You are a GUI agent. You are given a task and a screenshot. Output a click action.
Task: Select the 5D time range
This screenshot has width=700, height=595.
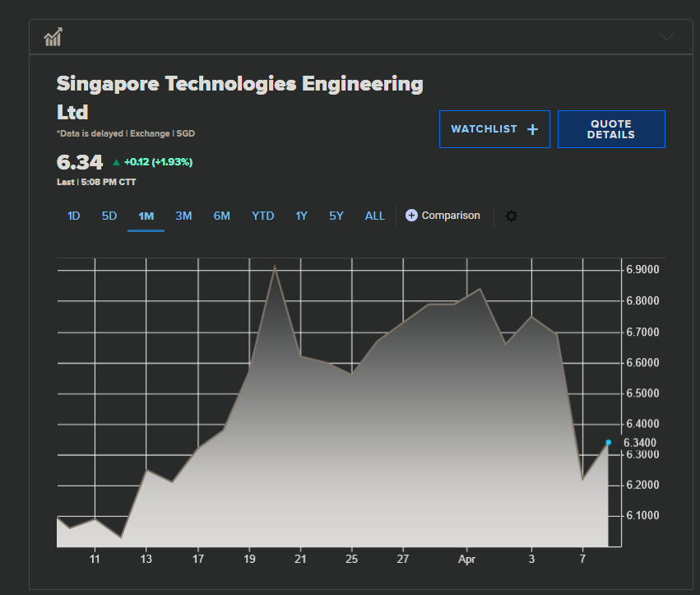pos(109,216)
